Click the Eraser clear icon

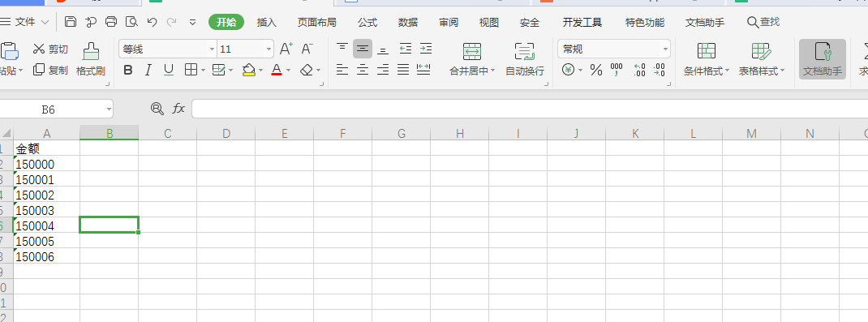coord(307,70)
